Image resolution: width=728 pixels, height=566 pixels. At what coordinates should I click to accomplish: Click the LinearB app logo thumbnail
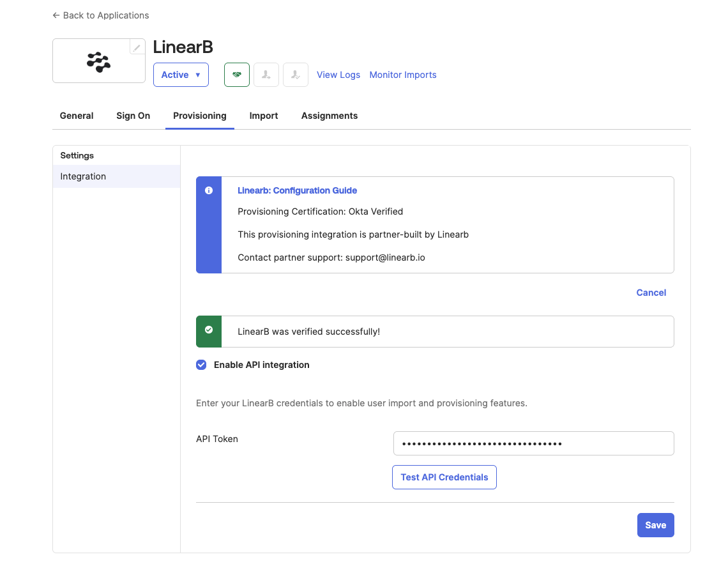tap(99, 61)
